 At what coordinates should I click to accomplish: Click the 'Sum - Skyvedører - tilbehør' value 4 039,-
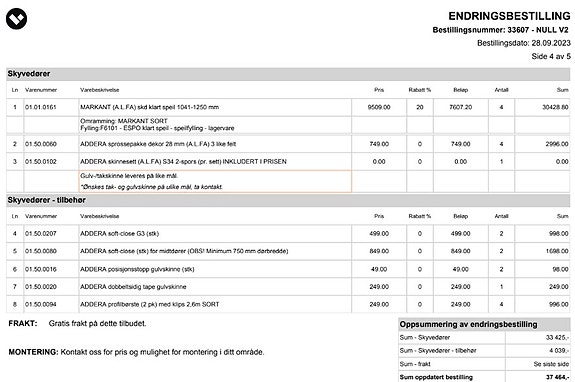pyautogui.click(x=559, y=351)
